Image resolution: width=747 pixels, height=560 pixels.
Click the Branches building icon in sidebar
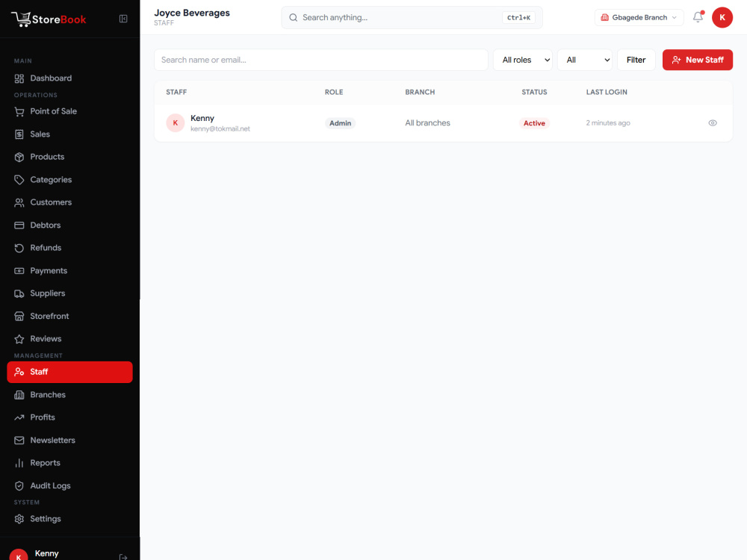tap(19, 395)
